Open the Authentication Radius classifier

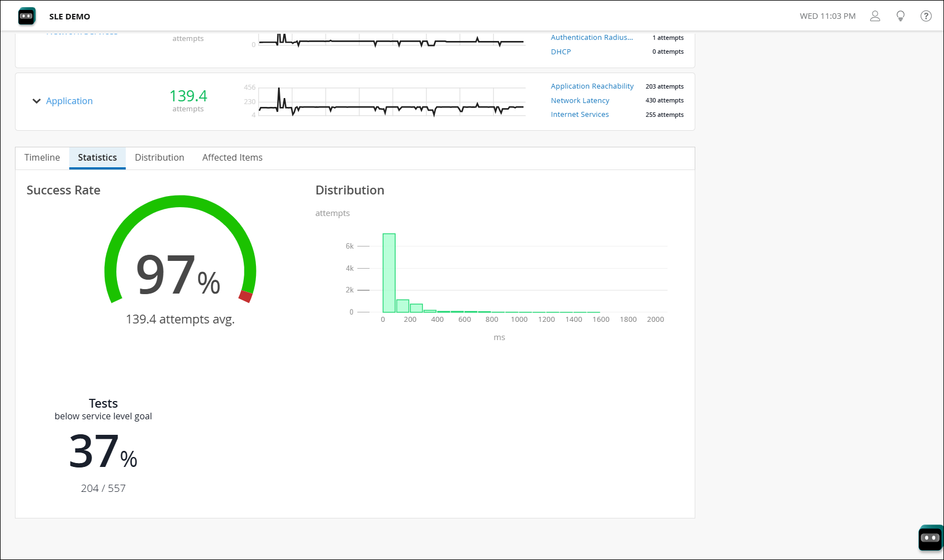point(591,37)
